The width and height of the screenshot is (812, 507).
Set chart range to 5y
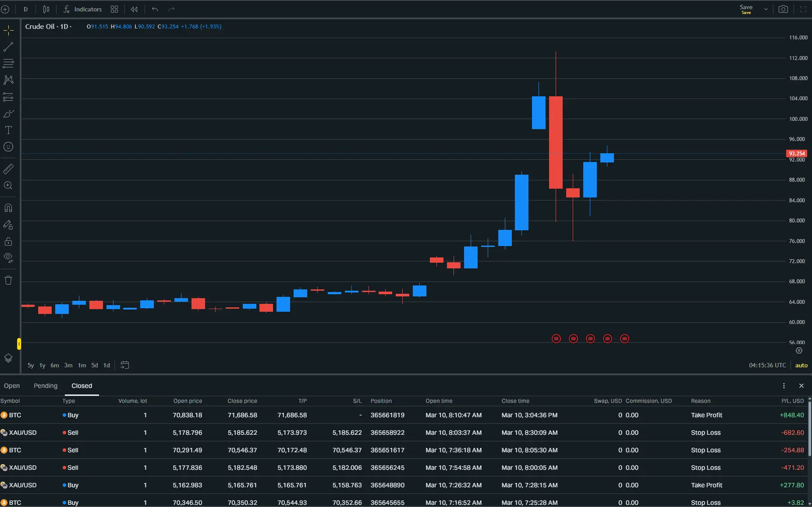click(31, 365)
